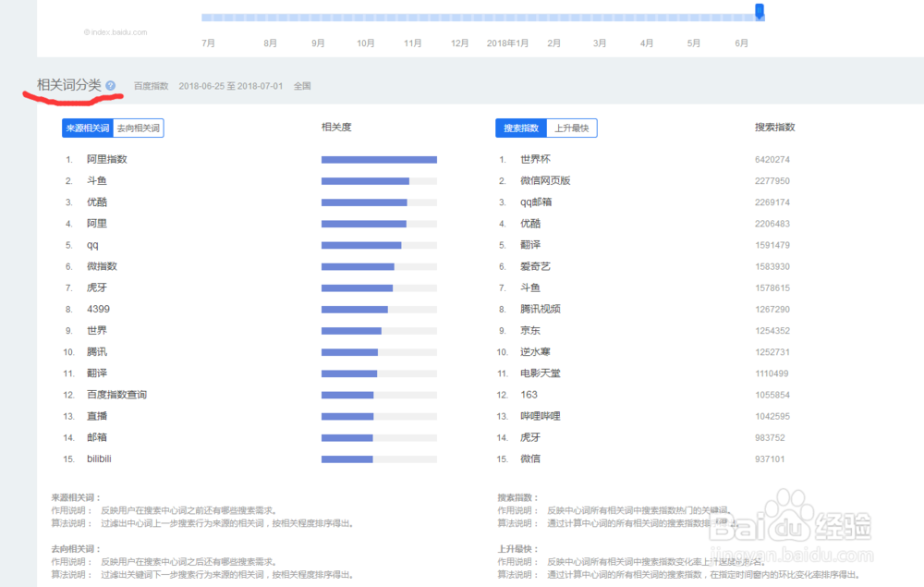924x587 pixels.
Task: Open the related word 阿里指数
Action: 107,159
